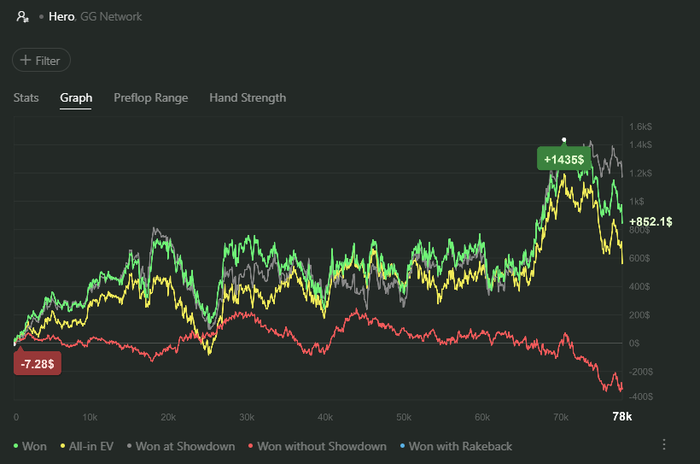
Task: Click the white peak marker on graph
Action: (x=564, y=140)
